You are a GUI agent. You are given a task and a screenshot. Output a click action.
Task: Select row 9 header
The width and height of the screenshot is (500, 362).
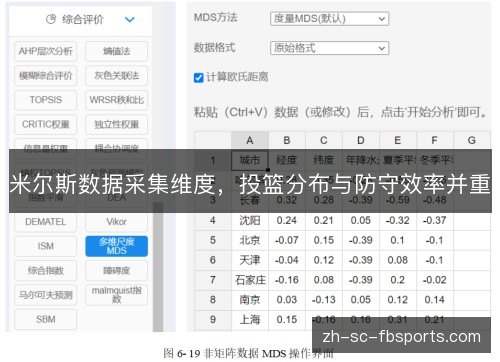point(213,320)
